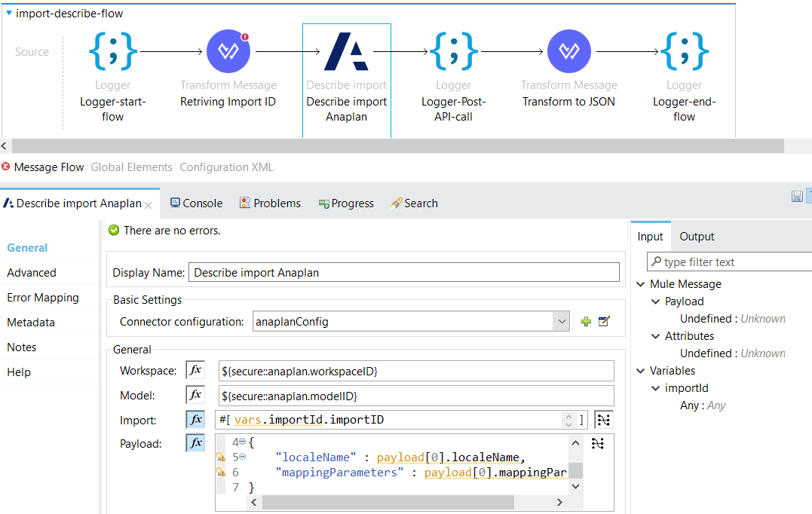Click the Workspace input field
This screenshot has height=514, width=812.
[x=416, y=371]
